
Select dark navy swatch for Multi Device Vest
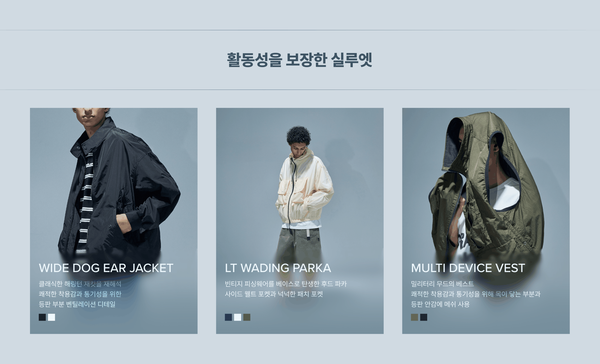[x=424, y=317]
